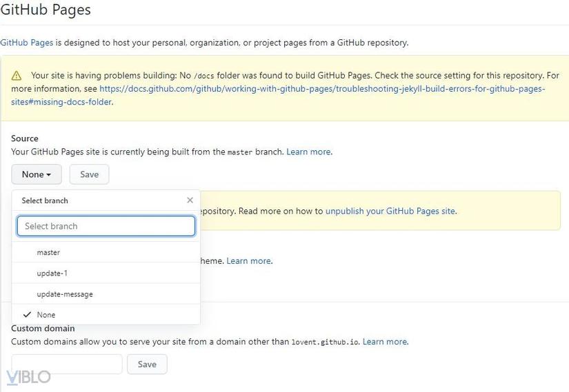Follow the unpublish your GitHub Pages site link
The width and height of the screenshot is (569, 392).
coord(390,211)
